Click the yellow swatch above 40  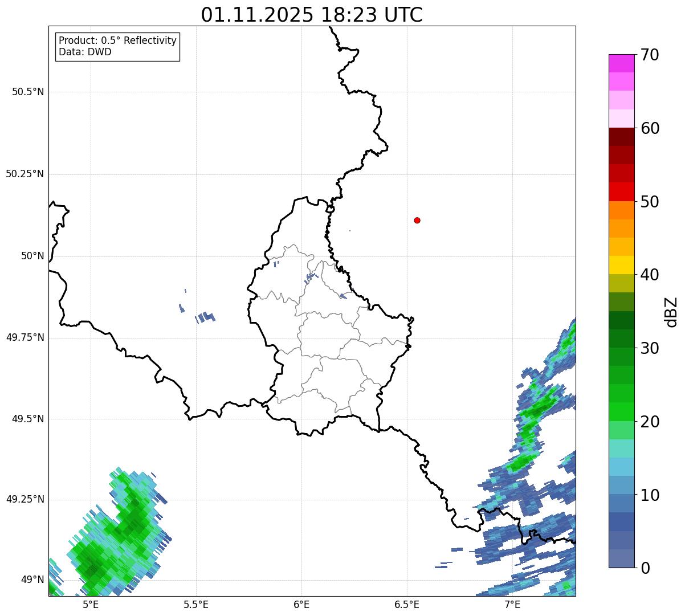[x=622, y=265]
